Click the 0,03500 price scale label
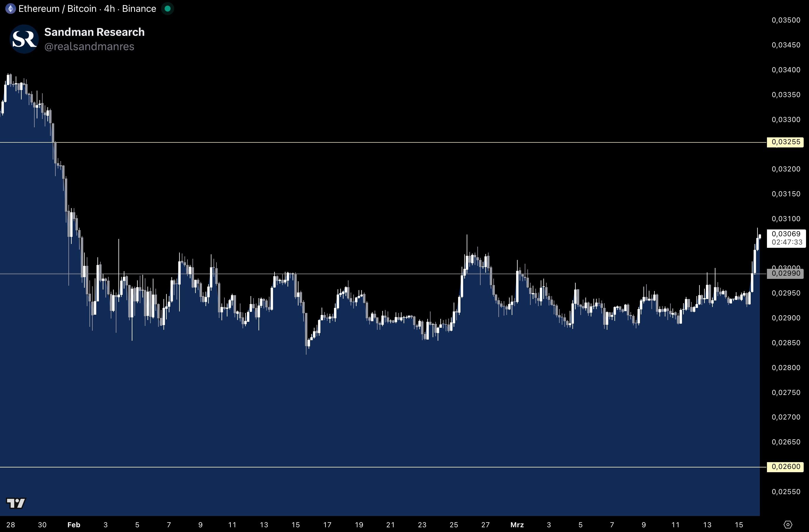Image resolution: width=809 pixels, height=532 pixels. click(786, 20)
